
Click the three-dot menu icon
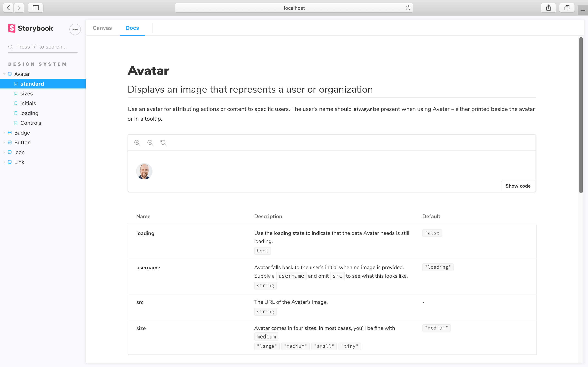tap(75, 28)
